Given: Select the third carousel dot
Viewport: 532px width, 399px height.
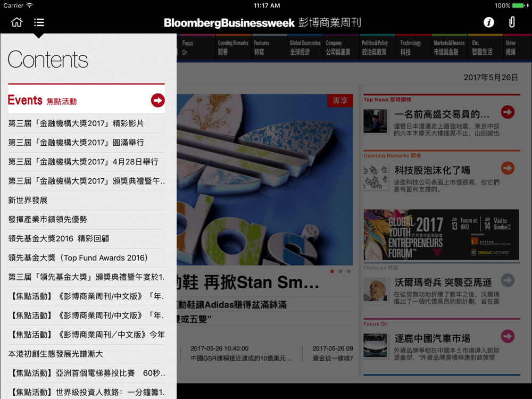Looking at the screenshot, I should coord(348,271).
